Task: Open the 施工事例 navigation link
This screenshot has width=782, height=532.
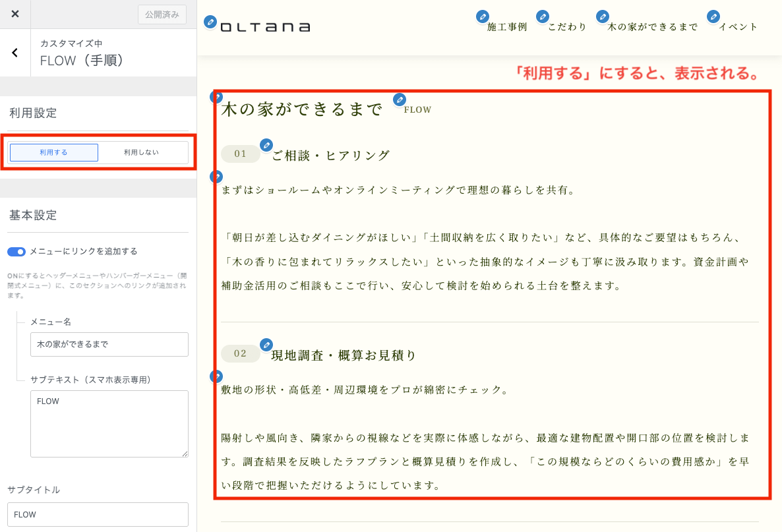Action: click(x=507, y=27)
